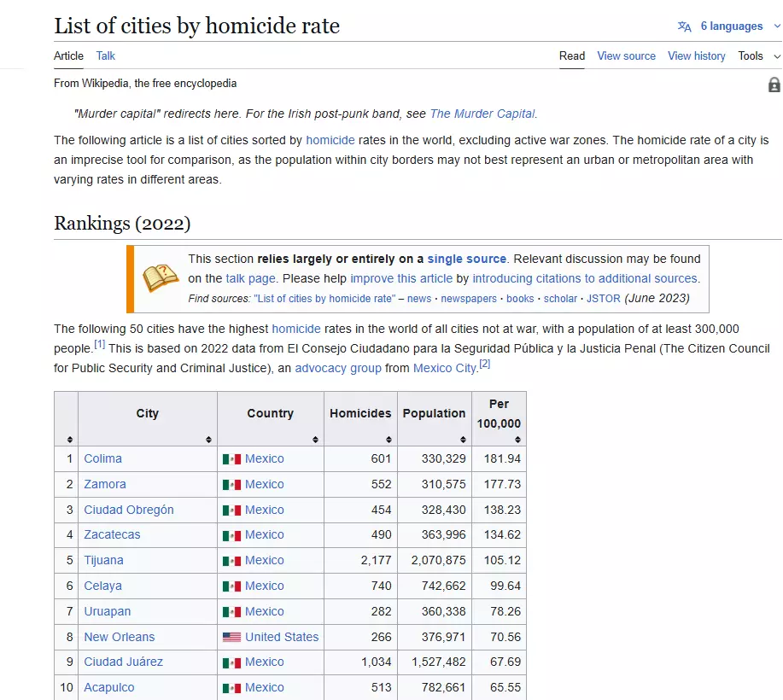Open the Uruapan city link

point(107,611)
